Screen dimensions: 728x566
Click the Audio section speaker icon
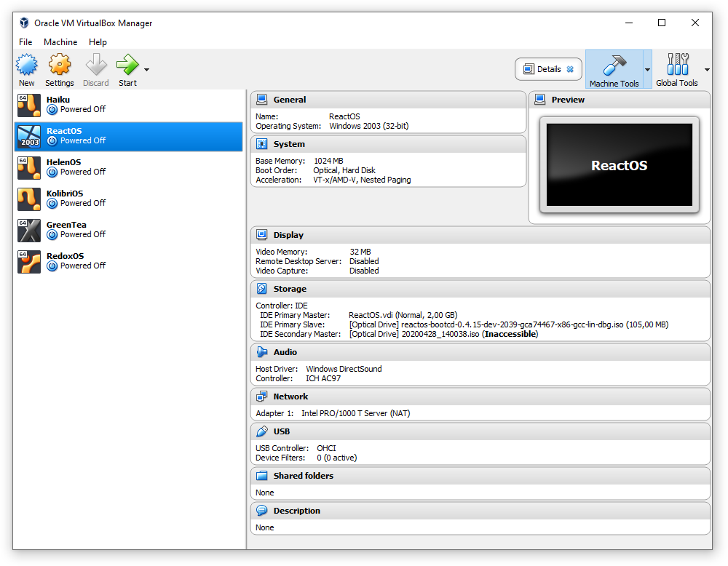(x=262, y=352)
